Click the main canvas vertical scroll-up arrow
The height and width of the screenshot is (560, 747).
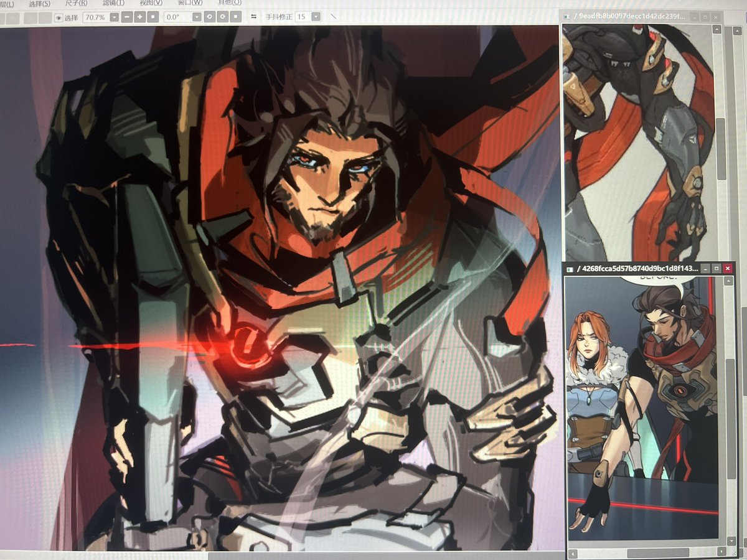[x=737, y=30]
